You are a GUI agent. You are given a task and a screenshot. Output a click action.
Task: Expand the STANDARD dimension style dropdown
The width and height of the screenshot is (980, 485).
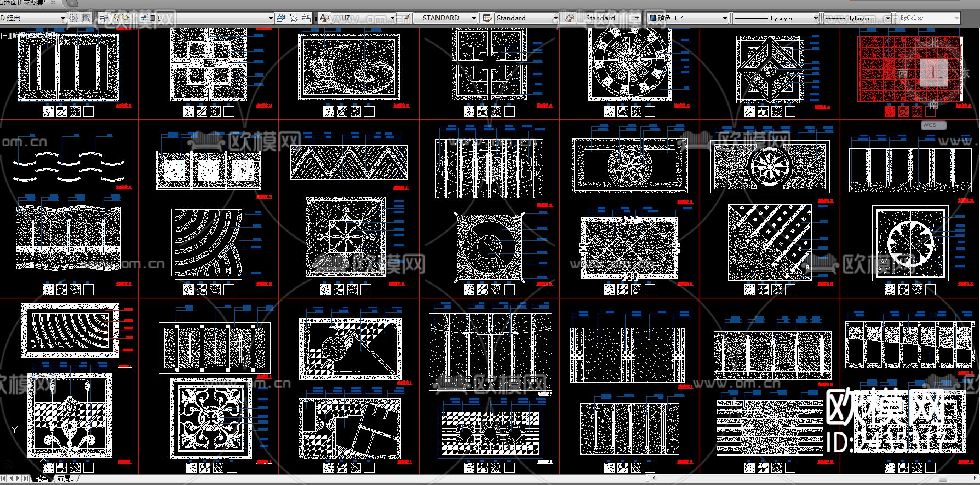[x=474, y=18]
